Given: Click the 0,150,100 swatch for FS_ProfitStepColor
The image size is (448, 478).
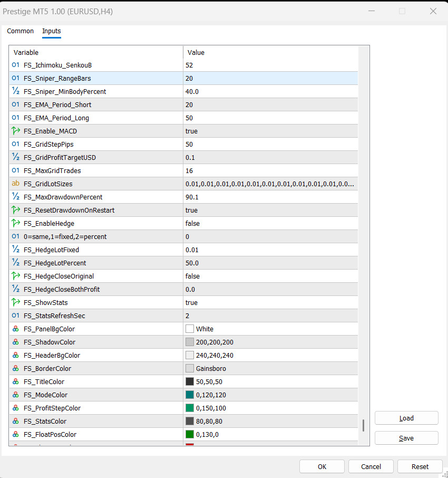Looking at the screenshot, I should tap(190, 408).
